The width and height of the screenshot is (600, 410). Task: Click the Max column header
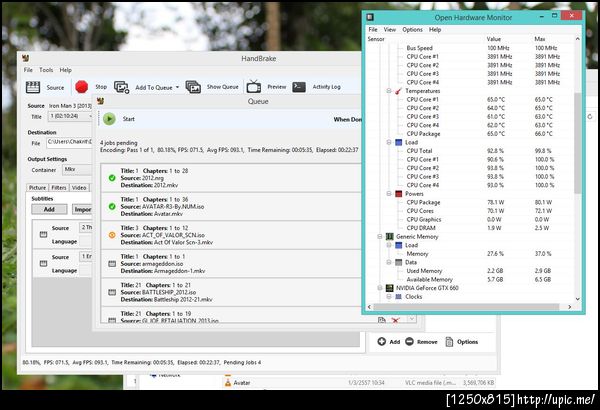tap(540, 39)
